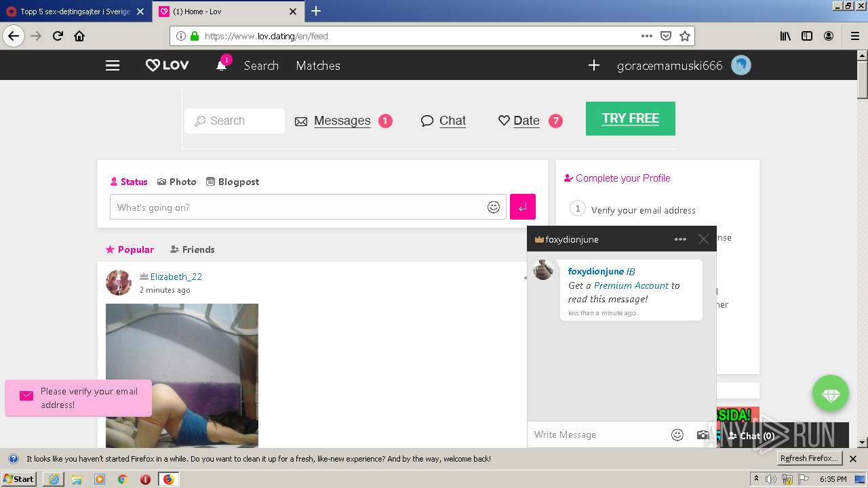
Task: Click the foxydionjune avatar in the chat
Action: point(543,269)
